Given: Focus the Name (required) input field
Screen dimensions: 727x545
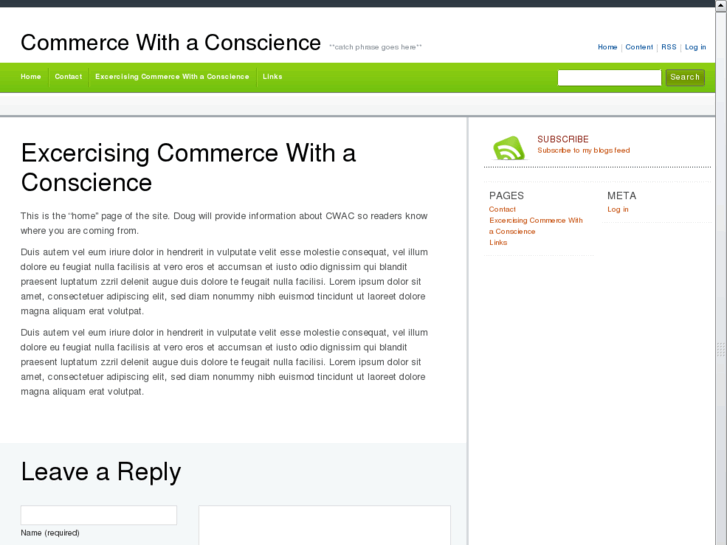Looking at the screenshot, I should pos(99,515).
